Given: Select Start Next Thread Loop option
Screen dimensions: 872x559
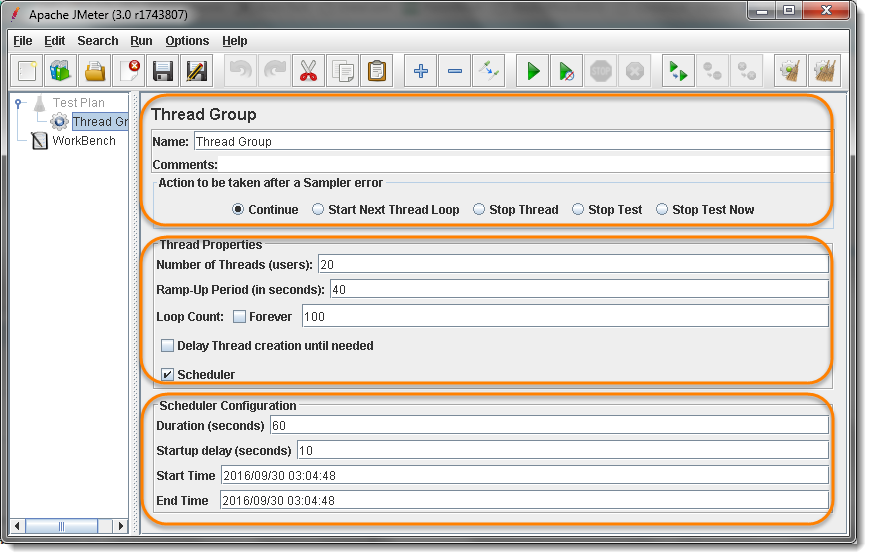Looking at the screenshot, I should (318, 210).
